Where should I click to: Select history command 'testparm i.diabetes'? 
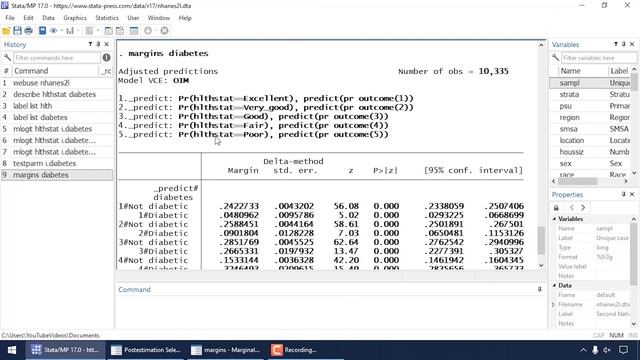click(x=57, y=163)
